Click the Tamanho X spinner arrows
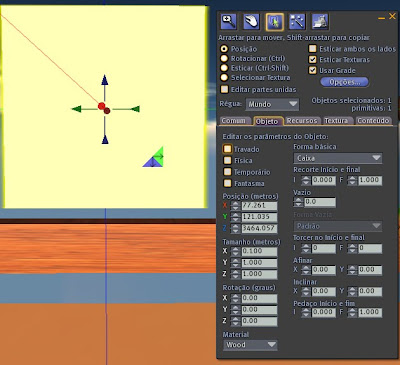Image resolution: width=400 pixels, height=365 pixels. pyautogui.click(x=236, y=251)
